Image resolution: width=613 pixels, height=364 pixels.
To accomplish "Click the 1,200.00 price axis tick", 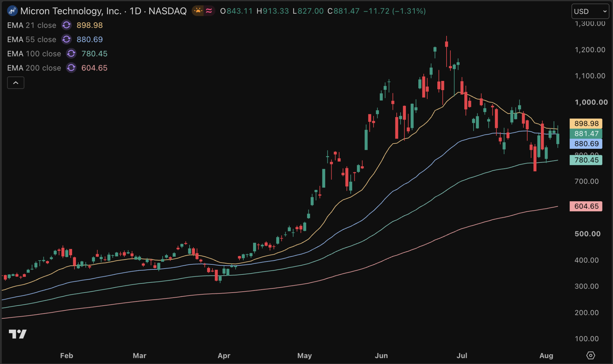I will [590, 50].
